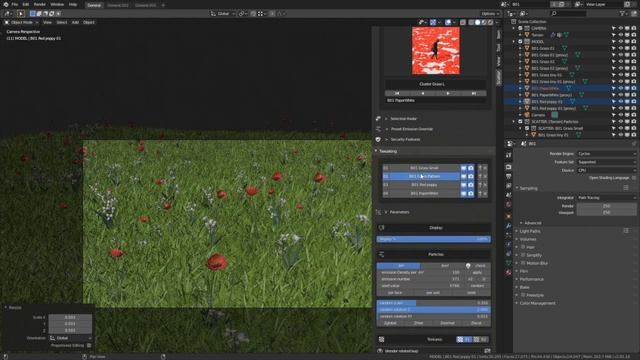Click the Security Features shield icon
Image resolution: width=640 pixels, height=360 pixels.
pos(378,139)
